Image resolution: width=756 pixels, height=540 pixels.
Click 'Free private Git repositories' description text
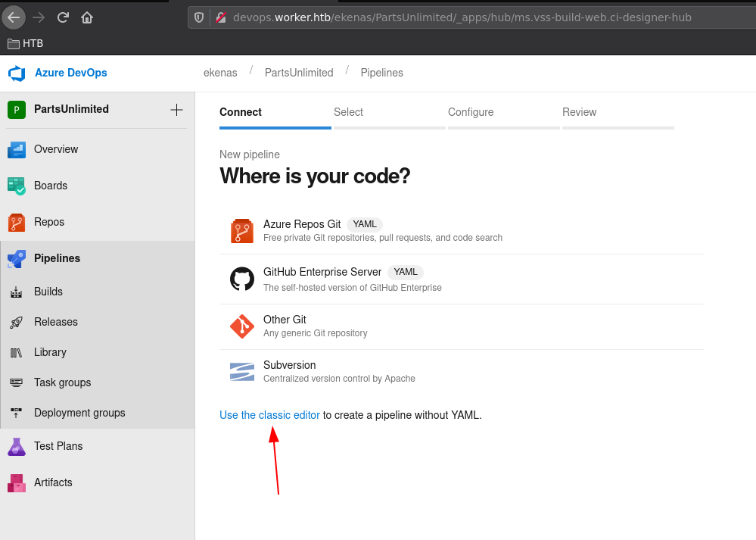click(x=383, y=238)
